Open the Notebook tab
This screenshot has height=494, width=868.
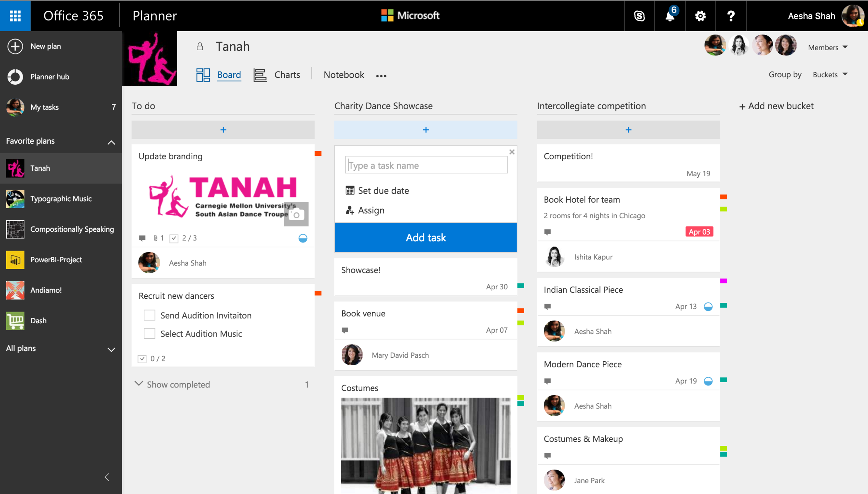pyautogui.click(x=344, y=75)
